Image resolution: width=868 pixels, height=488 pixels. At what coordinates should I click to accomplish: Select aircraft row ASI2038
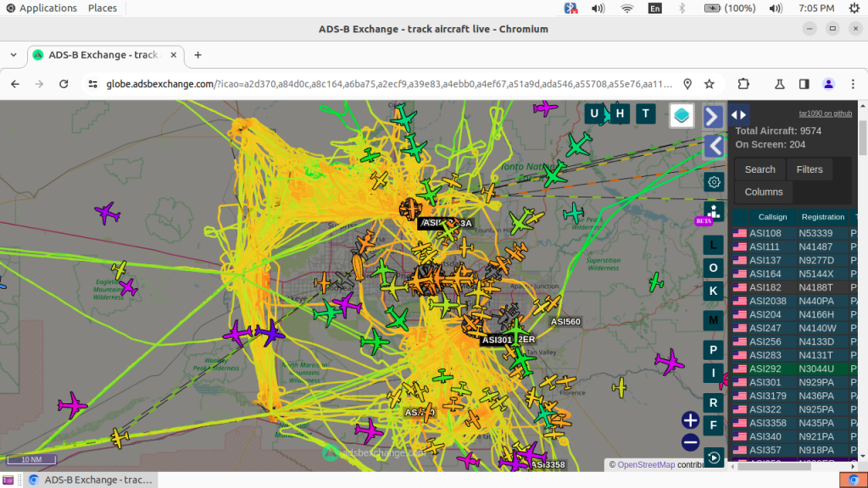pos(794,301)
